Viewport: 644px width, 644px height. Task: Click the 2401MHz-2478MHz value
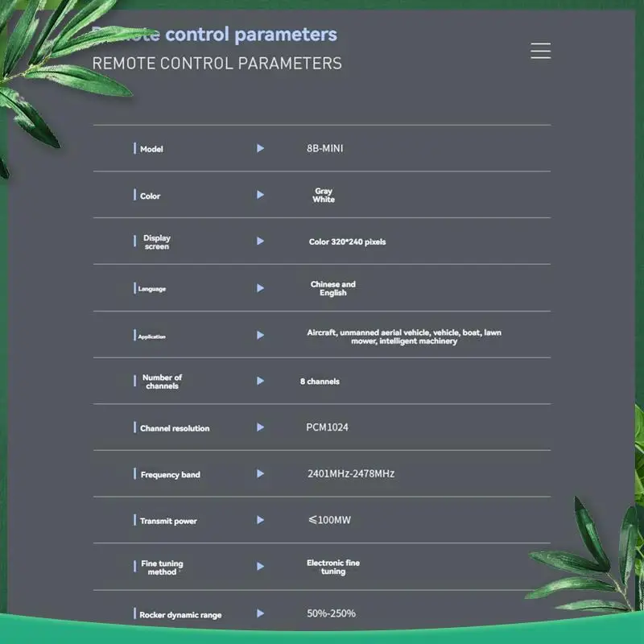coord(351,473)
